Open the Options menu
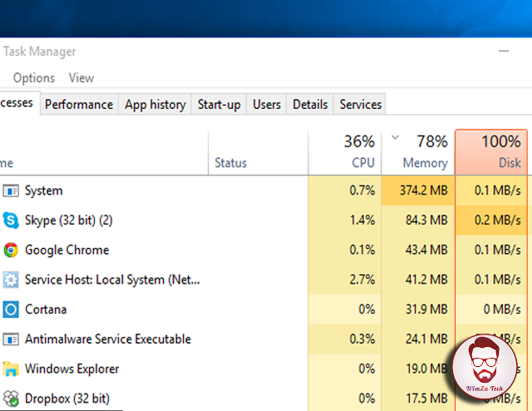Screen dimensions: 532x411 point(34,77)
